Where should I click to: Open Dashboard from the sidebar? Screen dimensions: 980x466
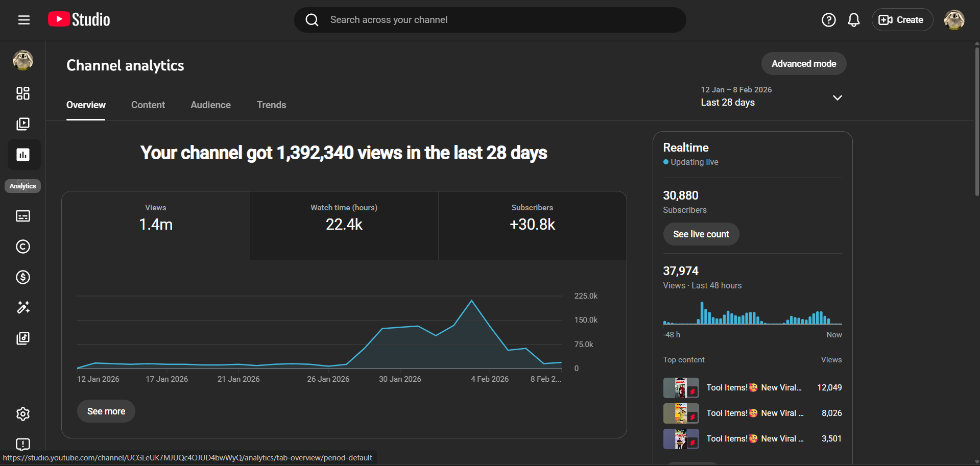pos(23,93)
